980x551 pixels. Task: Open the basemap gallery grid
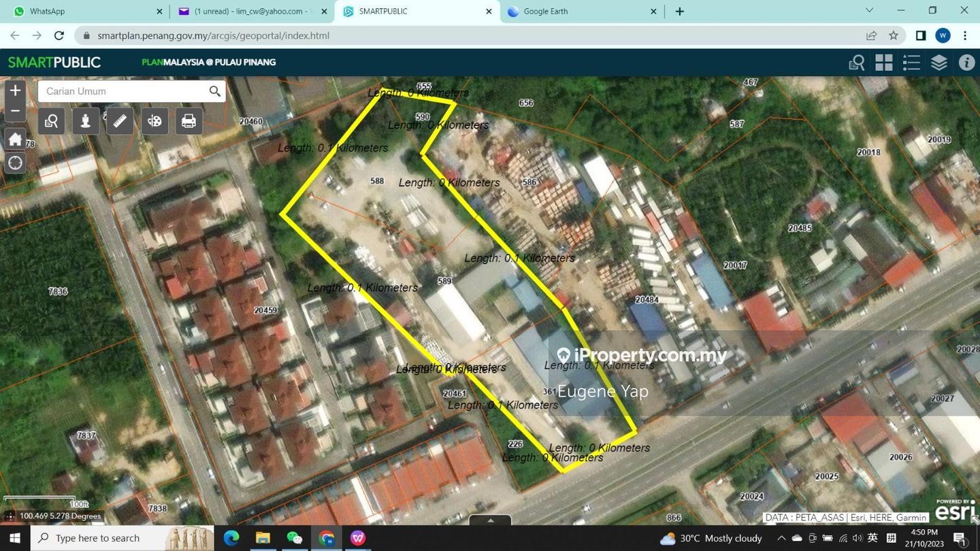click(x=884, y=63)
